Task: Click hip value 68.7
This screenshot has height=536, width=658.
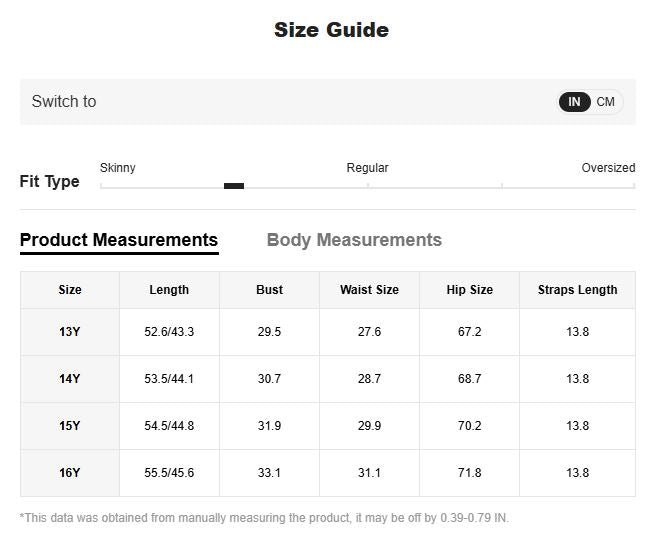Action: coord(470,379)
